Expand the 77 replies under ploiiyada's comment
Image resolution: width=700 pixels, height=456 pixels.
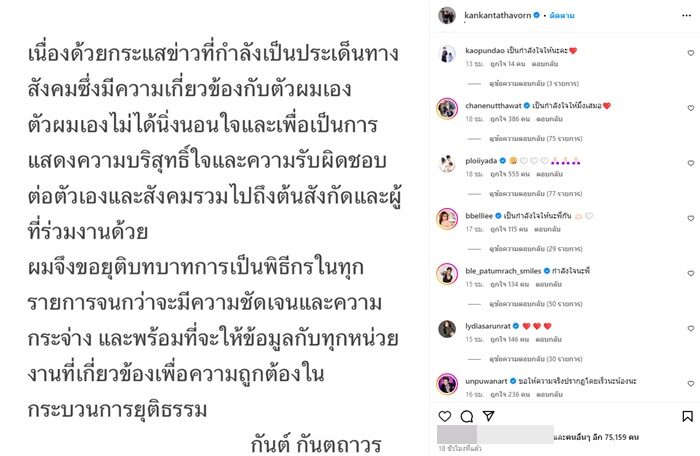[536, 193]
